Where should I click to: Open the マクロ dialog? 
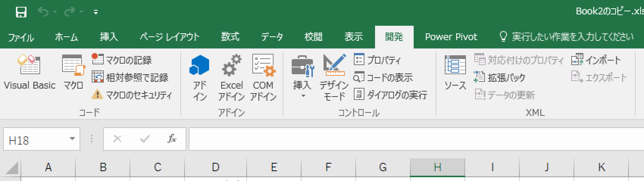click(x=73, y=72)
